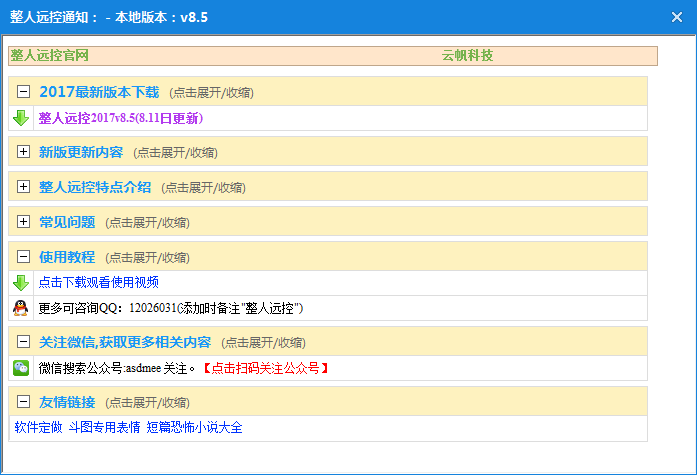
Task: Open the 软件定做 friendly link
Action: click(38, 428)
